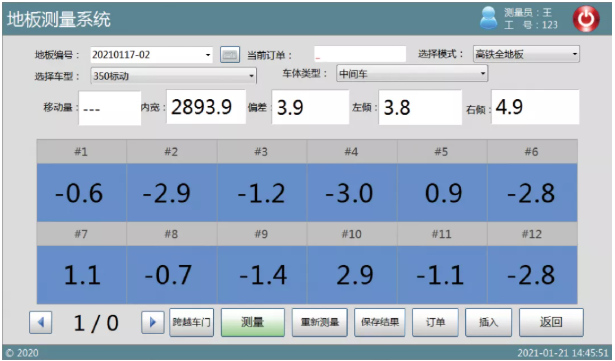The width and height of the screenshot is (615, 361).
Task: Select measurement cell #10 showing 2.9
Action: click(x=352, y=275)
